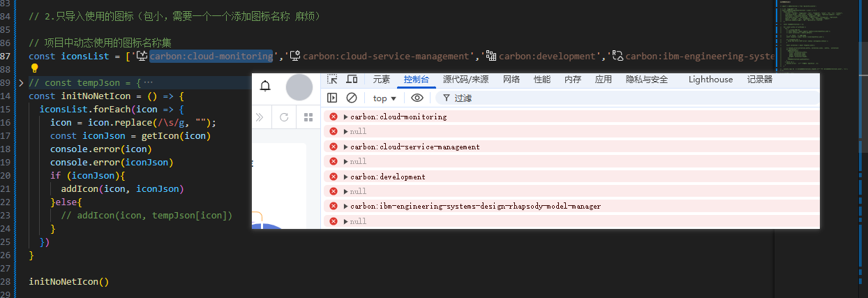The width and height of the screenshot is (868, 298).
Task: Click 'addIcon(icon, iconJson)' call in code
Action: pos(122,188)
